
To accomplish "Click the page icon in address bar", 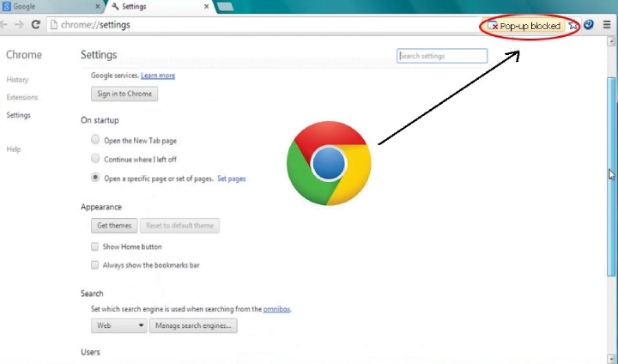I will (x=53, y=25).
